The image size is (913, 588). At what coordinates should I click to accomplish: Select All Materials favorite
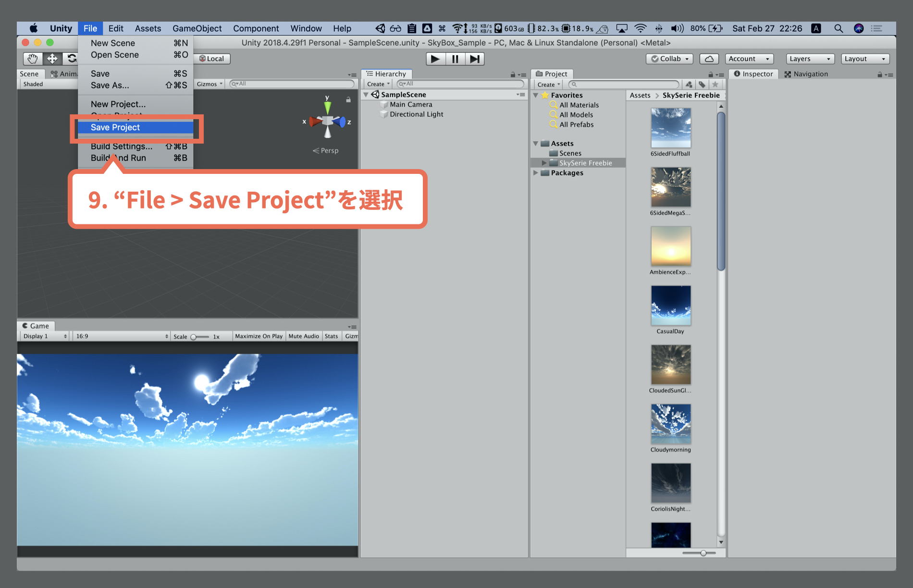point(579,105)
